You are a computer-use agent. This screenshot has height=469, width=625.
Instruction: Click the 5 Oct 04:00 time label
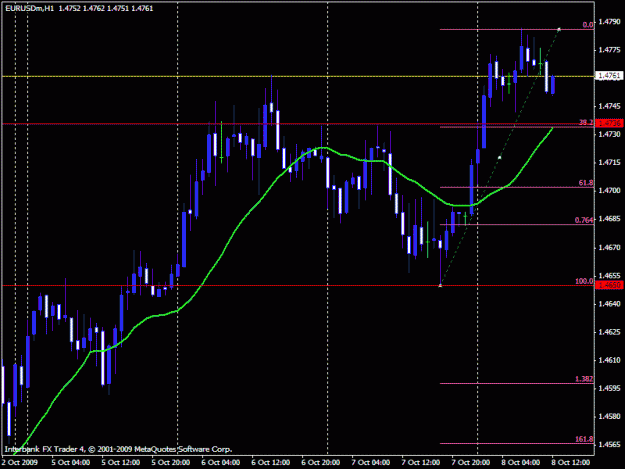(71, 462)
